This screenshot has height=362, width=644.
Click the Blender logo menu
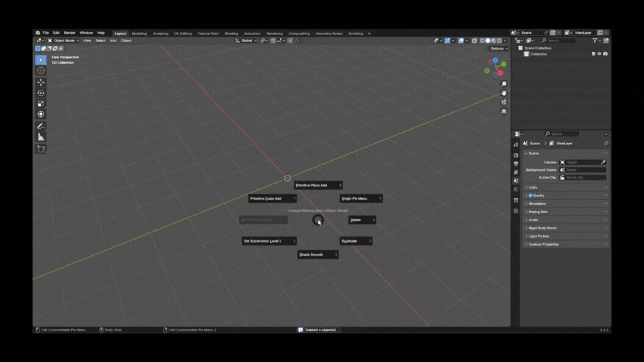coord(38,33)
